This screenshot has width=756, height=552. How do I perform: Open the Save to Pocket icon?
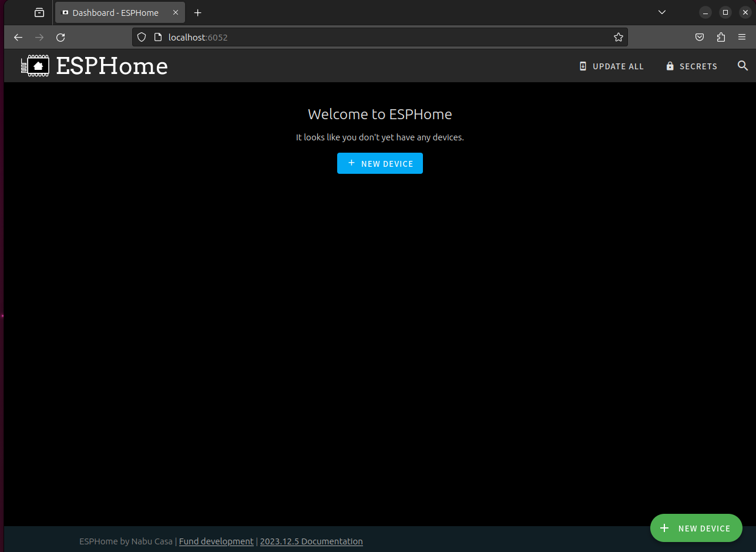click(x=700, y=37)
